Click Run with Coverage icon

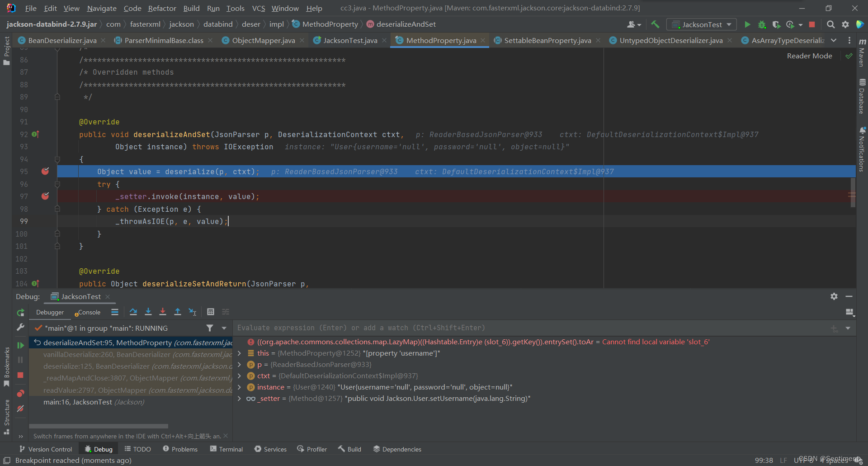click(776, 24)
